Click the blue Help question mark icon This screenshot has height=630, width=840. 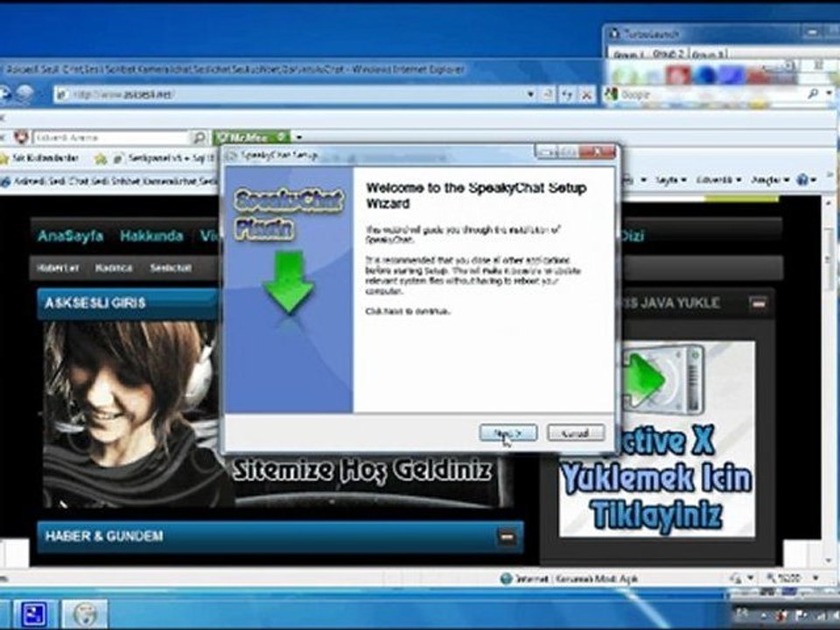tap(802, 180)
